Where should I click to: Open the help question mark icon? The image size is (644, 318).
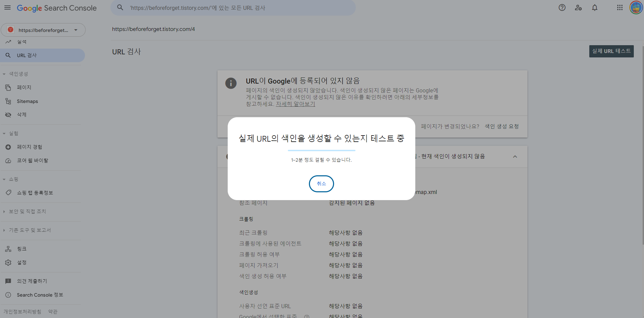(562, 7)
